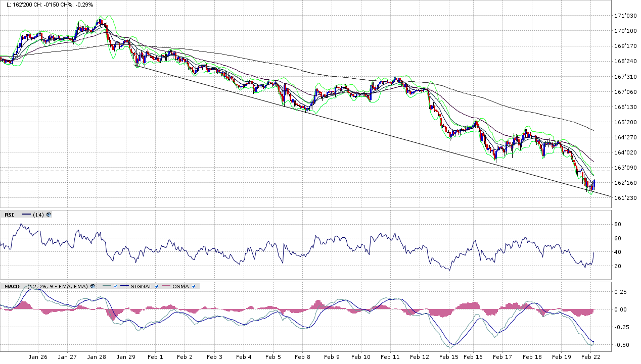This screenshot has width=641, height=364.
Task: Uncheck the SIGNAL line checkbox
Action: (x=157, y=286)
